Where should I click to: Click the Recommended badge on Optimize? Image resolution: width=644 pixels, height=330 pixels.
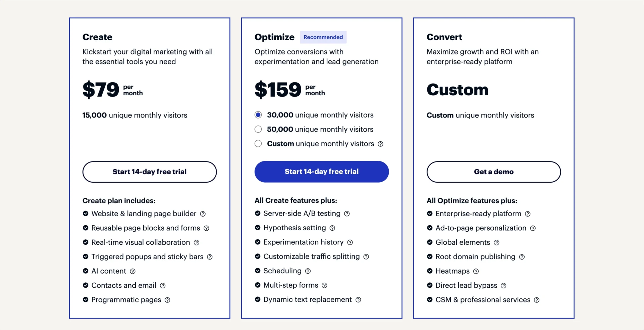point(323,37)
